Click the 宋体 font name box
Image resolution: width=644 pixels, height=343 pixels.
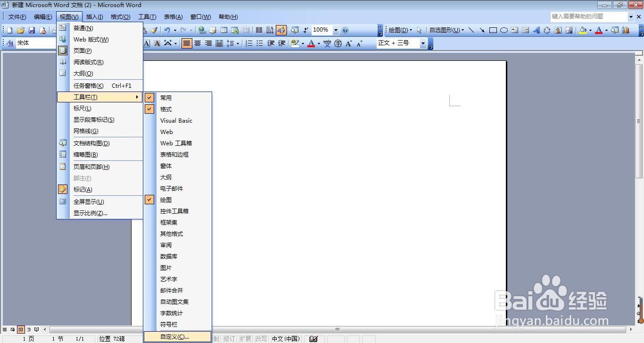point(36,43)
